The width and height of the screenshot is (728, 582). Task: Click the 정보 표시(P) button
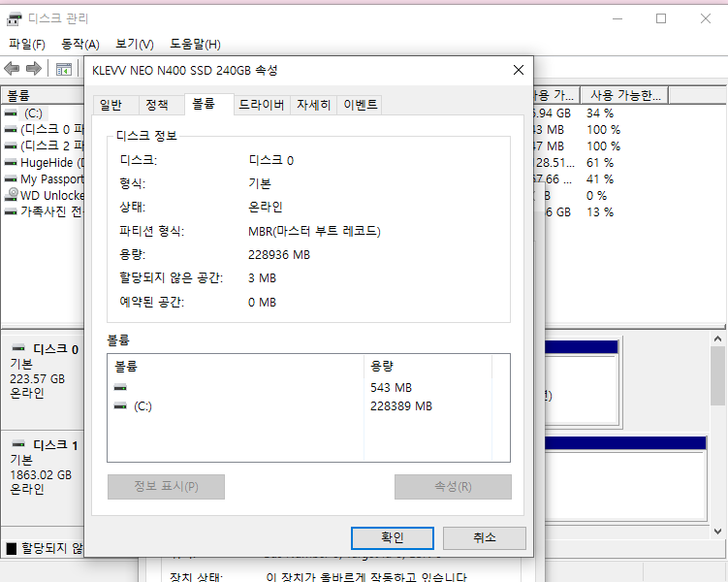166,487
